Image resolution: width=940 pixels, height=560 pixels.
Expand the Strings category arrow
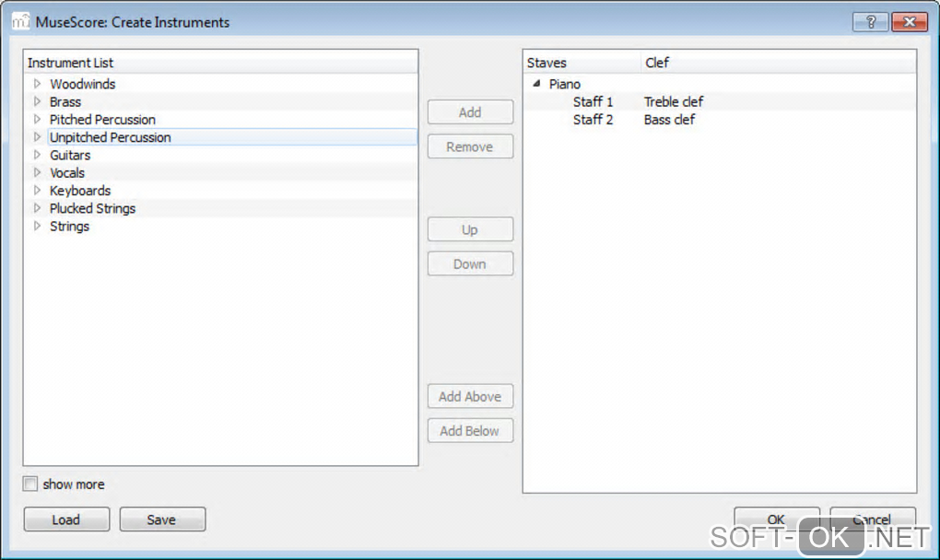[x=37, y=226]
